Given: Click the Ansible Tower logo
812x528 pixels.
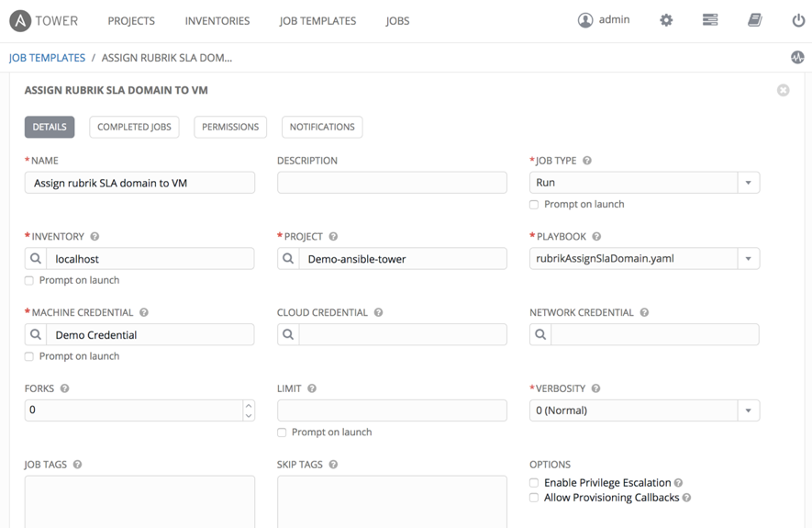Looking at the screenshot, I should coord(43,21).
